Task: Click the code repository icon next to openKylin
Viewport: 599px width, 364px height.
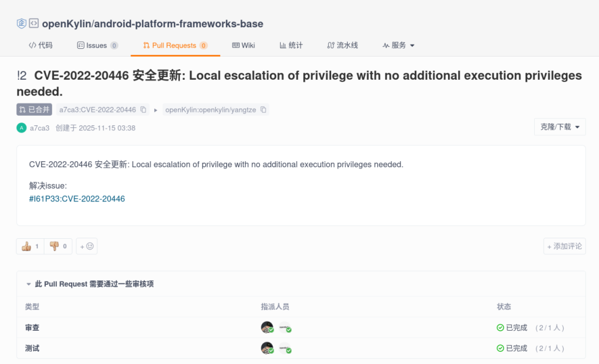Action: pyautogui.click(x=34, y=23)
